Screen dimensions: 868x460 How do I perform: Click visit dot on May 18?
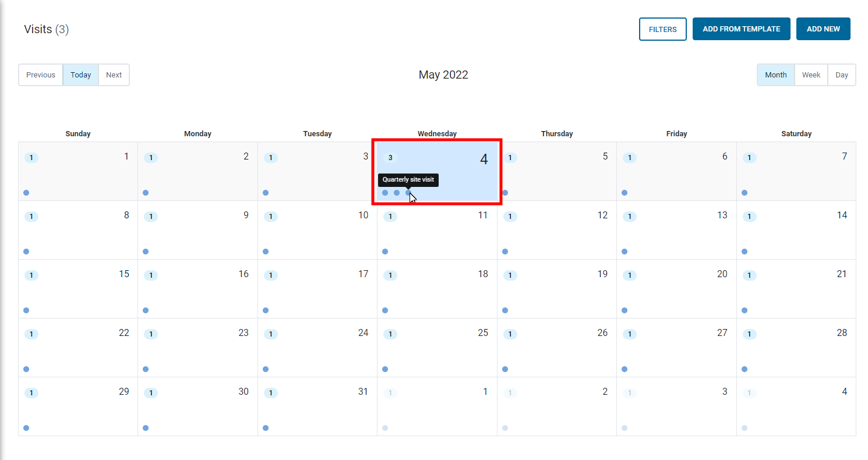click(385, 310)
